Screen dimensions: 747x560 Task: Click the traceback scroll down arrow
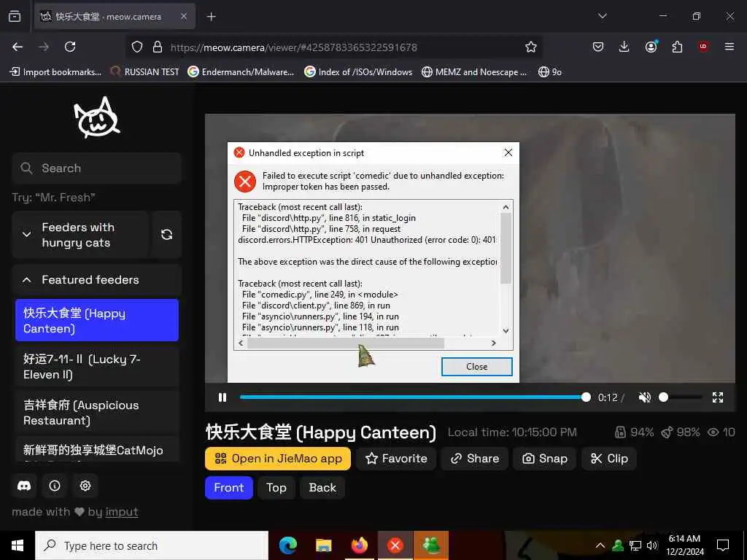coord(506,330)
